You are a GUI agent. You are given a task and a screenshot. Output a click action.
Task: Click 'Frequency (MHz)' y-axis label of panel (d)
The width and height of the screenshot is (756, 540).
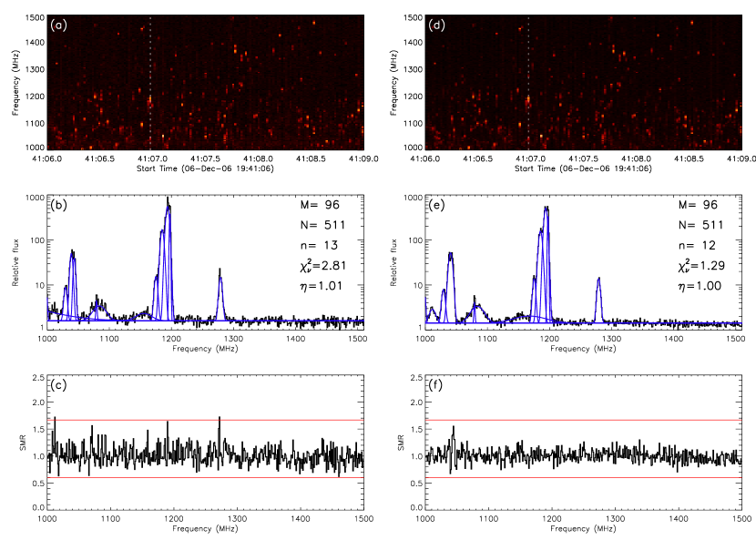pos(393,83)
